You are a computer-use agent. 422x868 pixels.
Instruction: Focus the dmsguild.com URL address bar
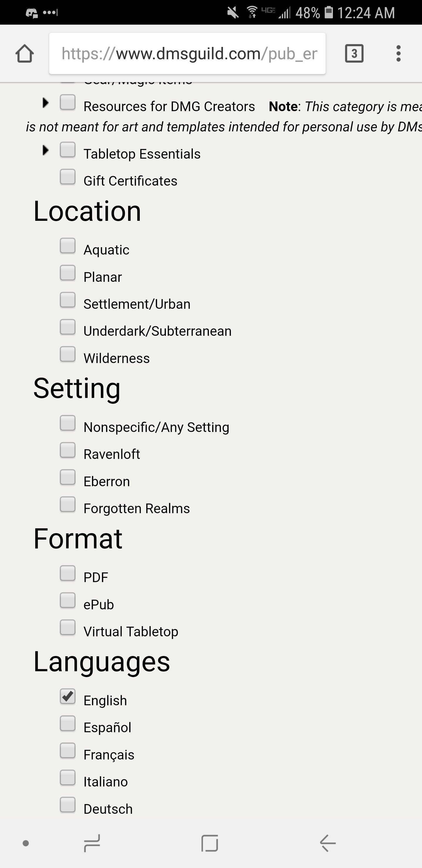click(187, 54)
